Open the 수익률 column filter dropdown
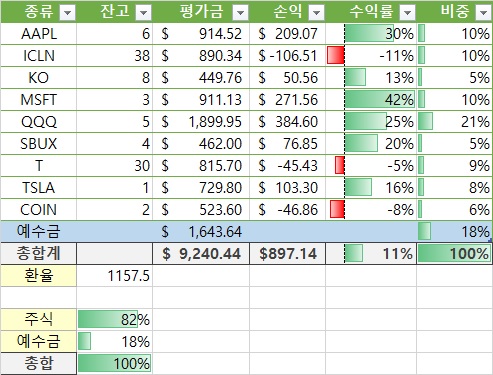493x375 pixels. (x=407, y=13)
